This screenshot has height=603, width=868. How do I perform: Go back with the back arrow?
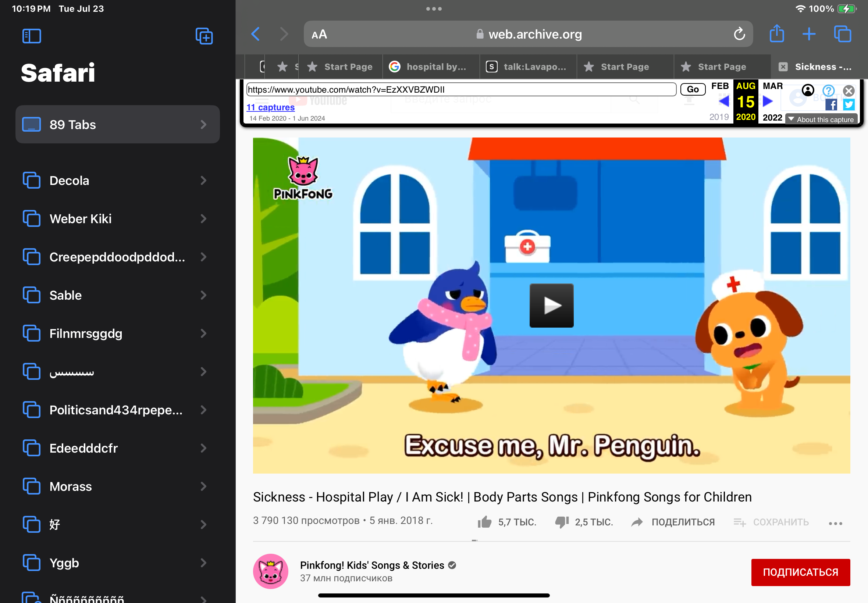coord(256,34)
